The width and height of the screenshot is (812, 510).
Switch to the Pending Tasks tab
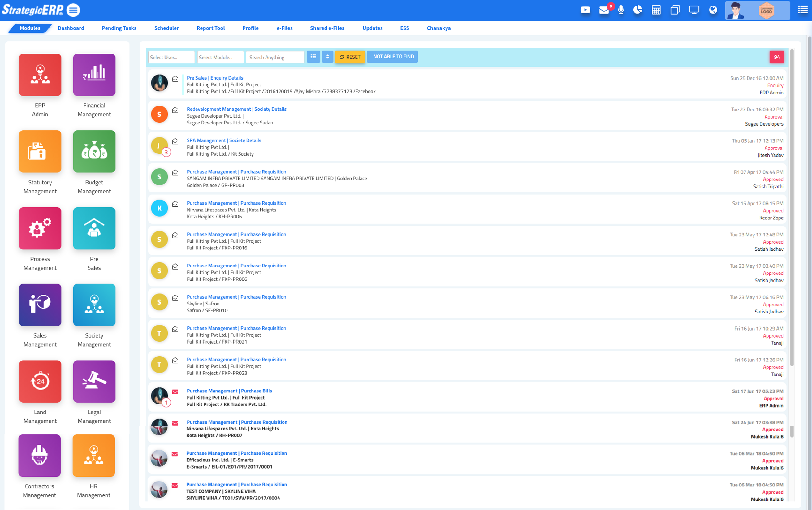(119, 28)
